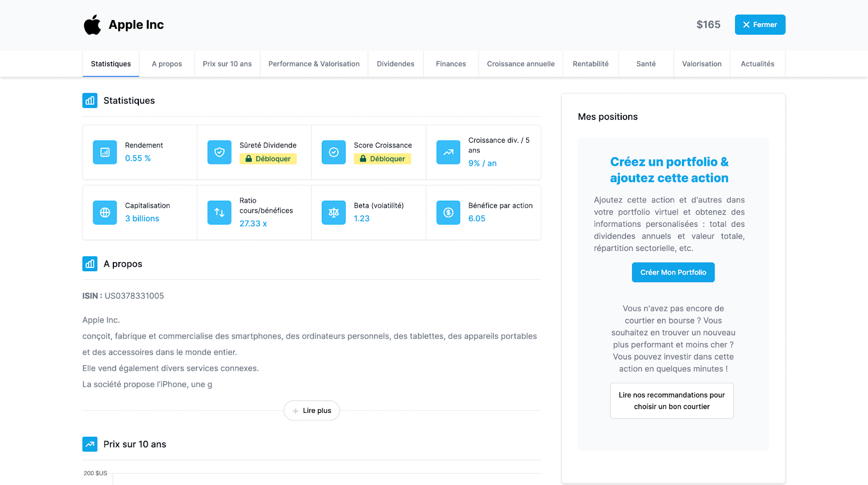868x485 pixels.
Task: Click the Capitalisation globe icon
Action: point(105,213)
